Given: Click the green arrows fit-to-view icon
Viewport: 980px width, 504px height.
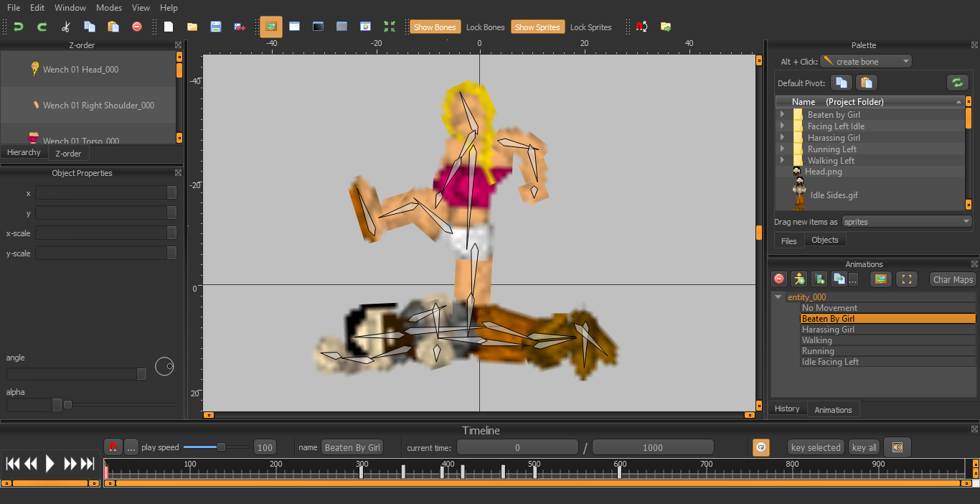Looking at the screenshot, I should (x=389, y=27).
